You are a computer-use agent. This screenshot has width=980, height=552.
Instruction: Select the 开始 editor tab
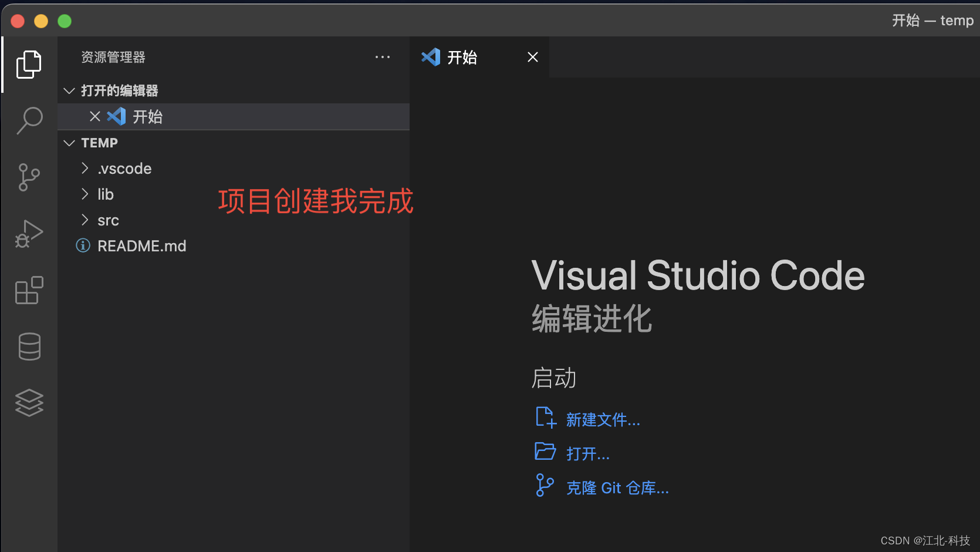pos(479,57)
